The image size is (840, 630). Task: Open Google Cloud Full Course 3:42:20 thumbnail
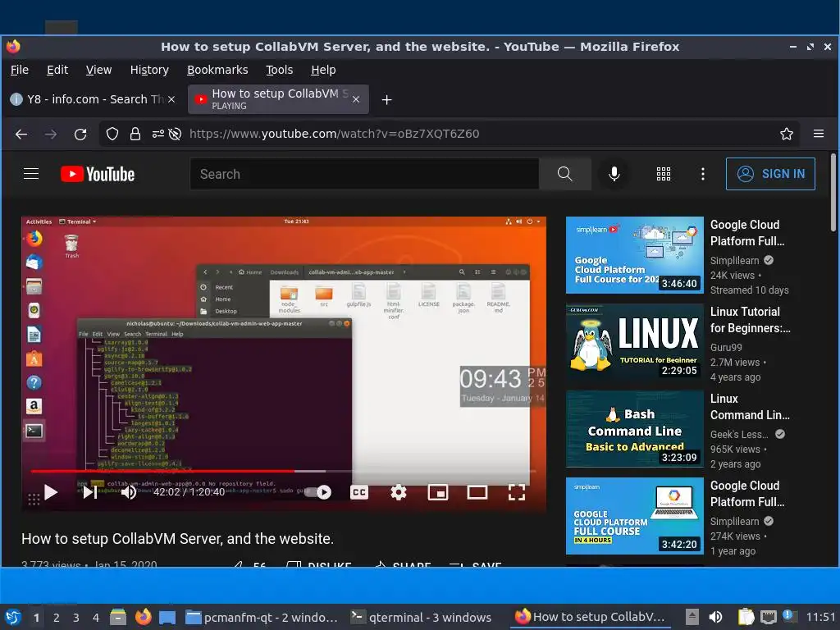coord(634,516)
